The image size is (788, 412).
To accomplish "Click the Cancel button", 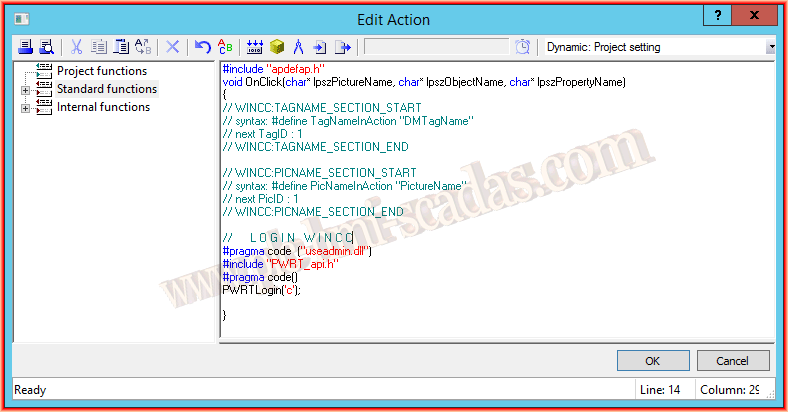I will point(733,361).
